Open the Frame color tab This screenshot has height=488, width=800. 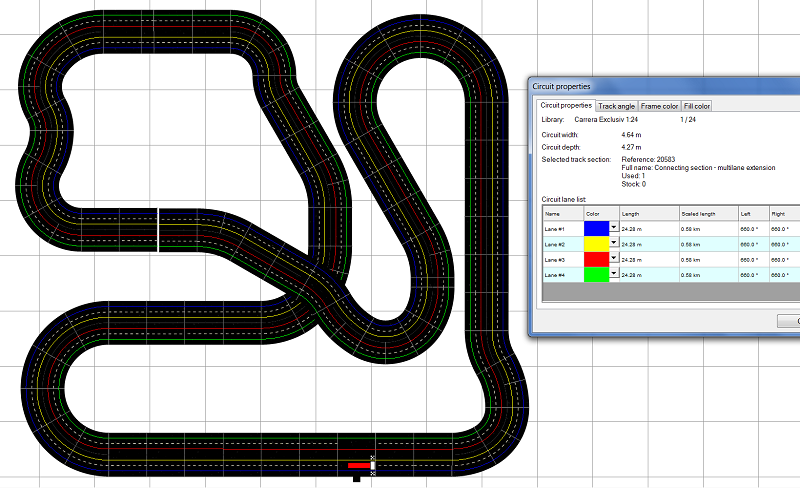[x=659, y=106]
